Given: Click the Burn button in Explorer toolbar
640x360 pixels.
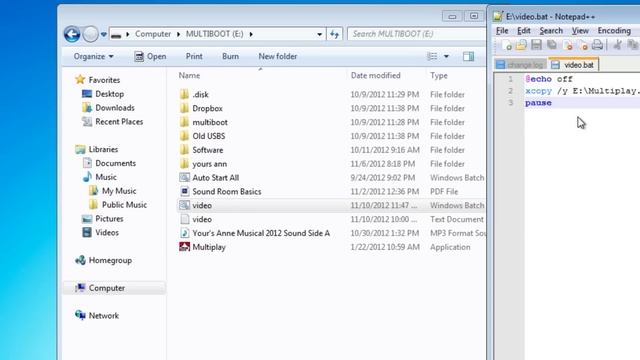Looking at the screenshot, I should click(230, 56).
